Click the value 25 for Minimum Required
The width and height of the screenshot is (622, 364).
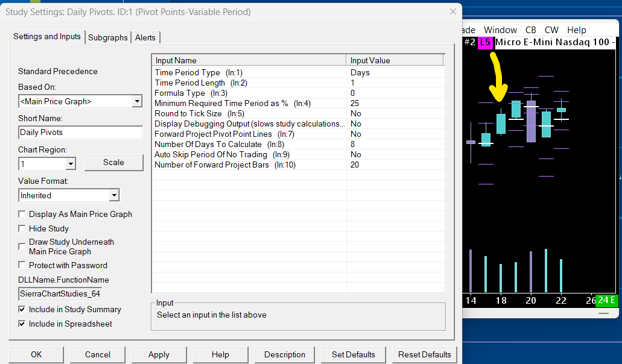(x=355, y=104)
